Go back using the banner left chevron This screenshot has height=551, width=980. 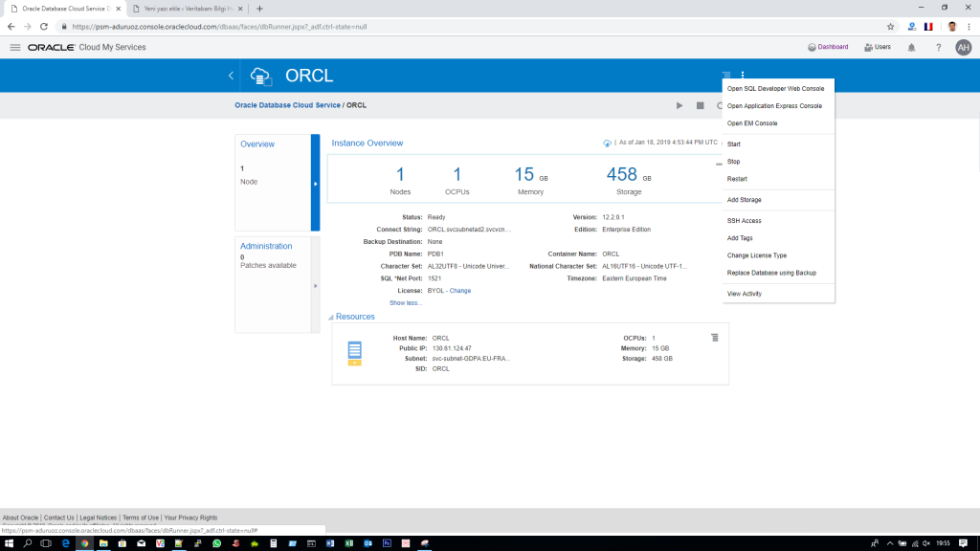(231, 76)
